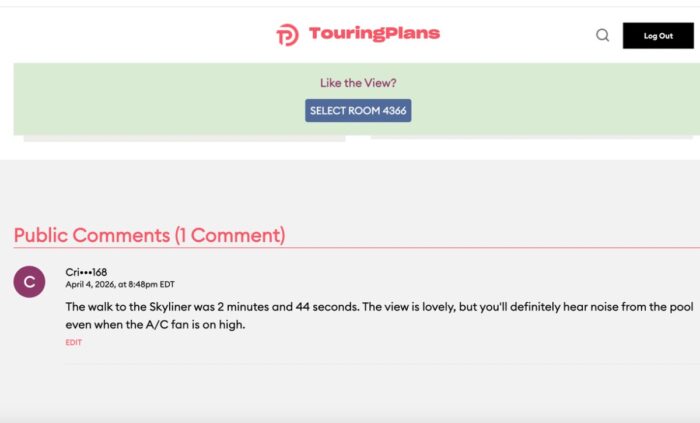Open search with the magnifier icon
Image resolution: width=700 pixels, height=423 pixels.
(602, 35)
